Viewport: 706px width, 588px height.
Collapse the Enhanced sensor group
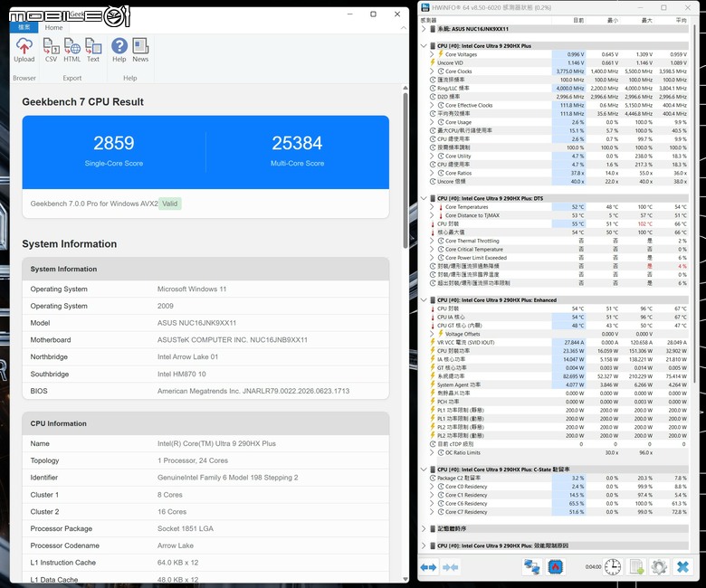pos(424,300)
